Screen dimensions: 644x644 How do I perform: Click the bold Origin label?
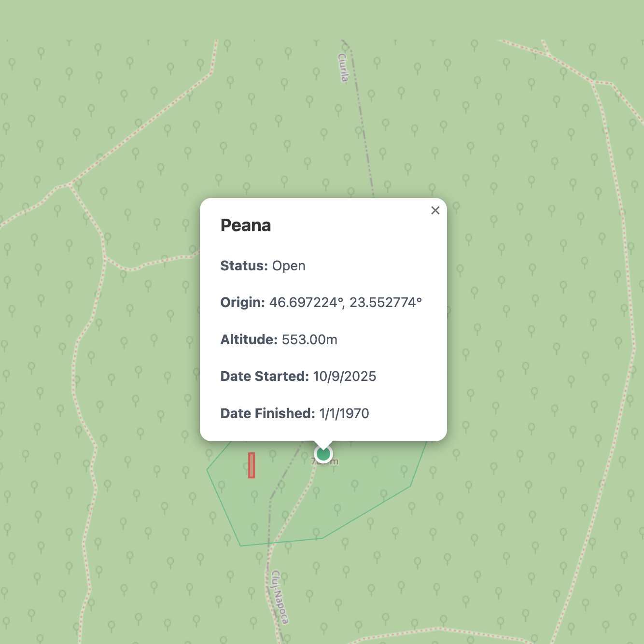pyautogui.click(x=242, y=303)
